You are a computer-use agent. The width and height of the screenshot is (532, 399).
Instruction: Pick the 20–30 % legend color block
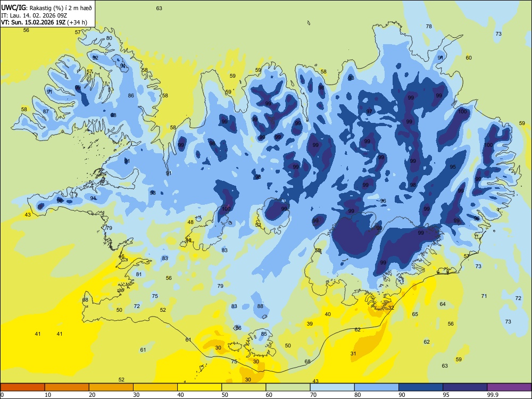(x=111, y=387)
